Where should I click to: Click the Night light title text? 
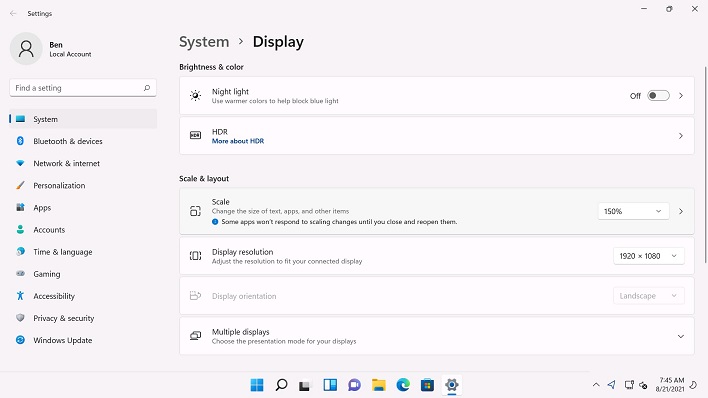230,92
